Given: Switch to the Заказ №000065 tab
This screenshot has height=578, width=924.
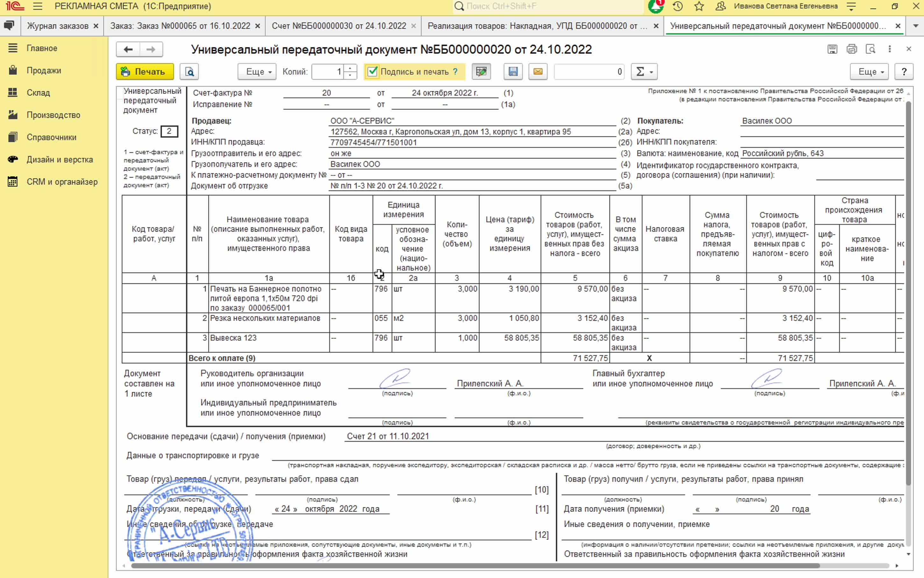Looking at the screenshot, I should coord(180,26).
